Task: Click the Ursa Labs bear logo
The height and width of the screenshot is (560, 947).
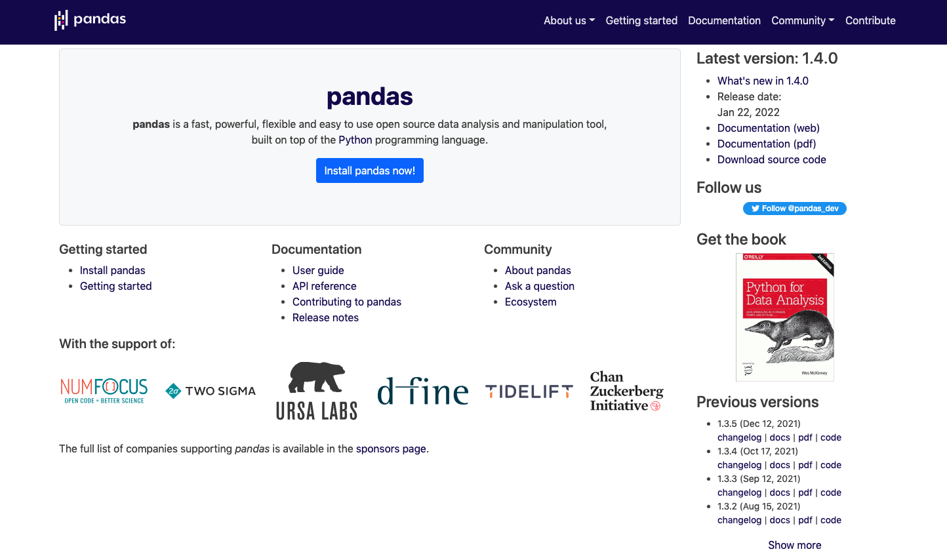Action: coord(317,391)
